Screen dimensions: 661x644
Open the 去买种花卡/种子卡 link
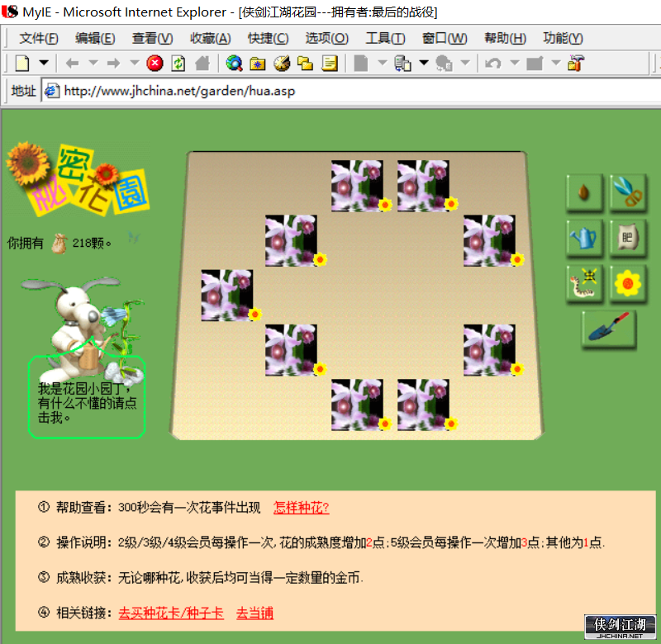tap(171, 613)
